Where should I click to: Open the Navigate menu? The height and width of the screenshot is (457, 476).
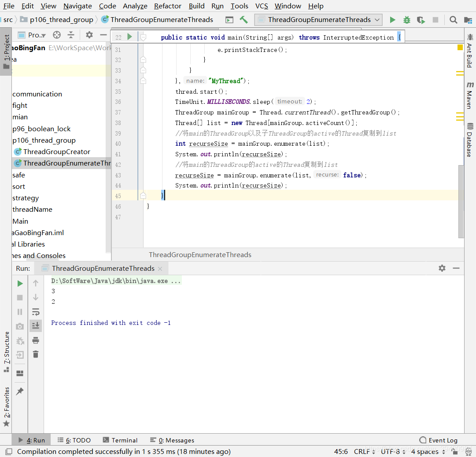click(77, 6)
